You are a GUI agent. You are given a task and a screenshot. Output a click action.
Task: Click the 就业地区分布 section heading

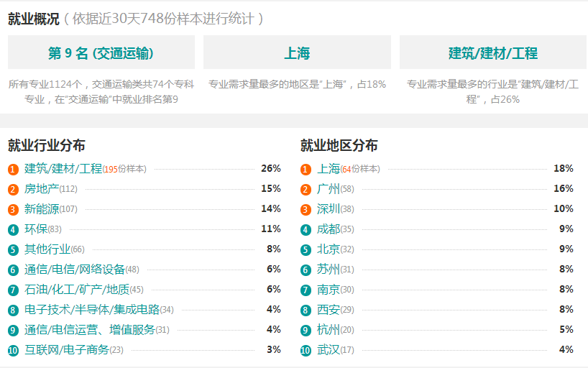[339, 146]
